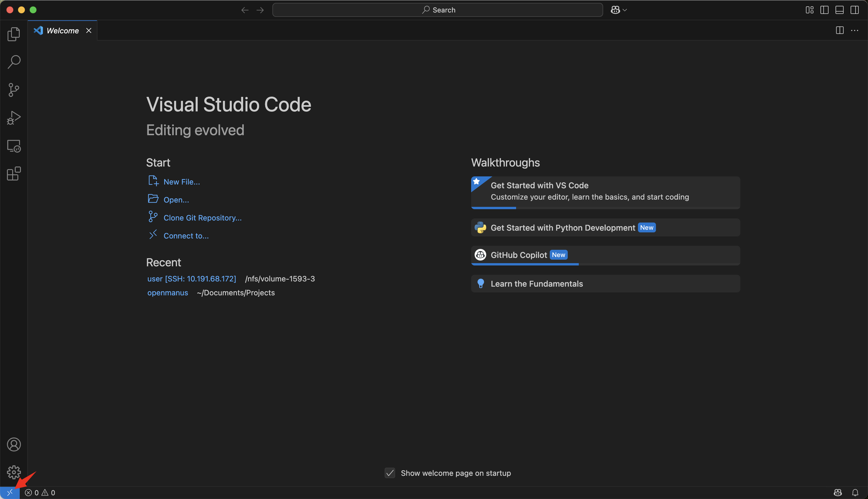Screen dimensions: 868x499
Task: Open the Copilot chat icon in title bar
Action: [615, 10]
